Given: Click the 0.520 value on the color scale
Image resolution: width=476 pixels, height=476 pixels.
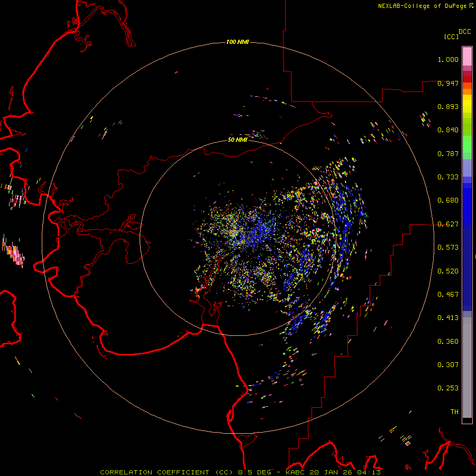Looking at the screenshot, I should click(x=448, y=271).
